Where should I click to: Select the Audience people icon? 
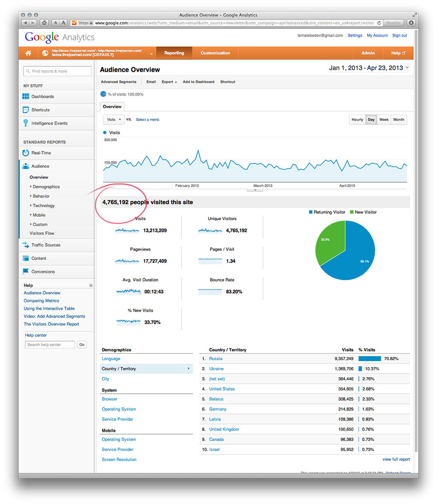[x=26, y=166]
